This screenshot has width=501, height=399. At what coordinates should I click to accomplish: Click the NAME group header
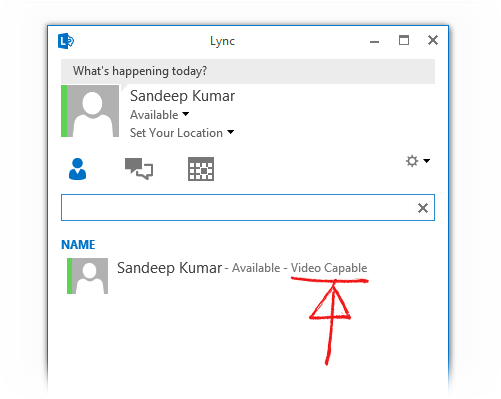click(78, 245)
